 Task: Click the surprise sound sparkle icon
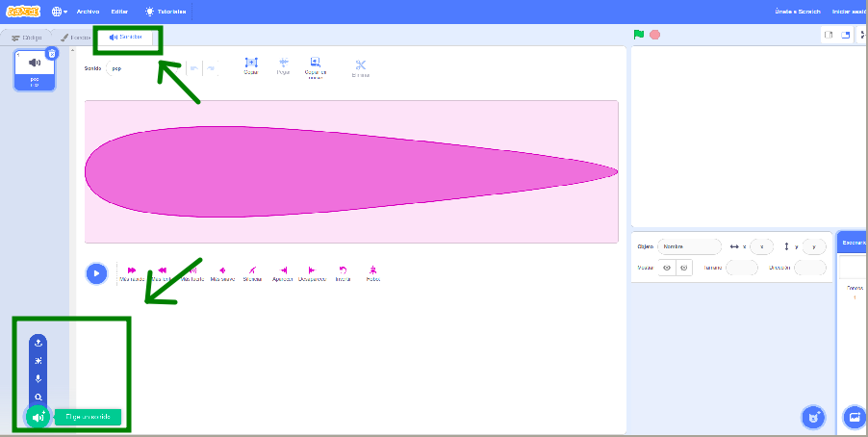(x=38, y=361)
